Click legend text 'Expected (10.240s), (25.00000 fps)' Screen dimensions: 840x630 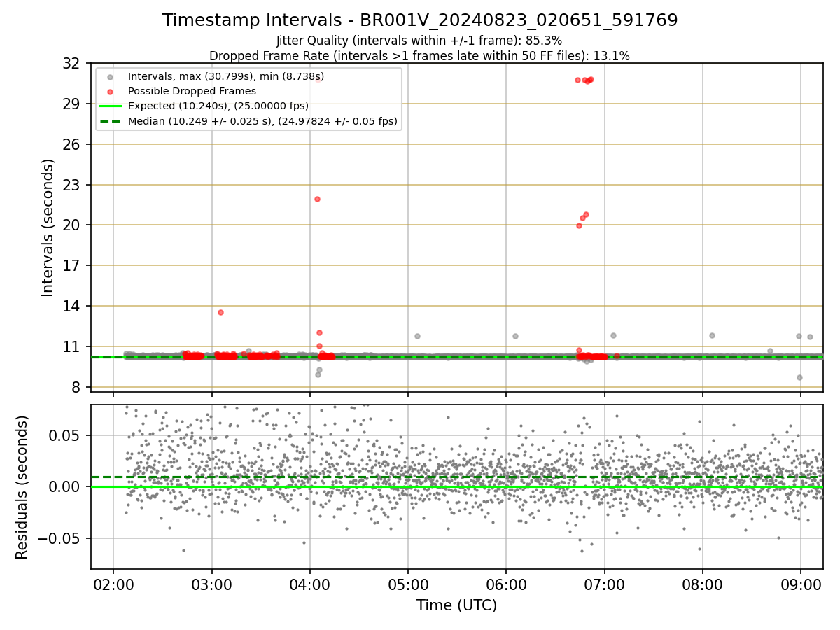(x=218, y=106)
